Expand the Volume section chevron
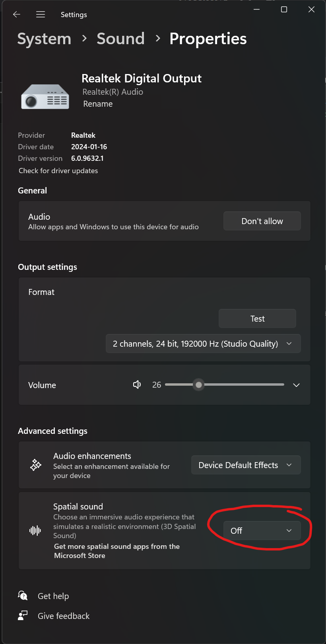This screenshot has width=326, height=644. (x=296, y=385)
